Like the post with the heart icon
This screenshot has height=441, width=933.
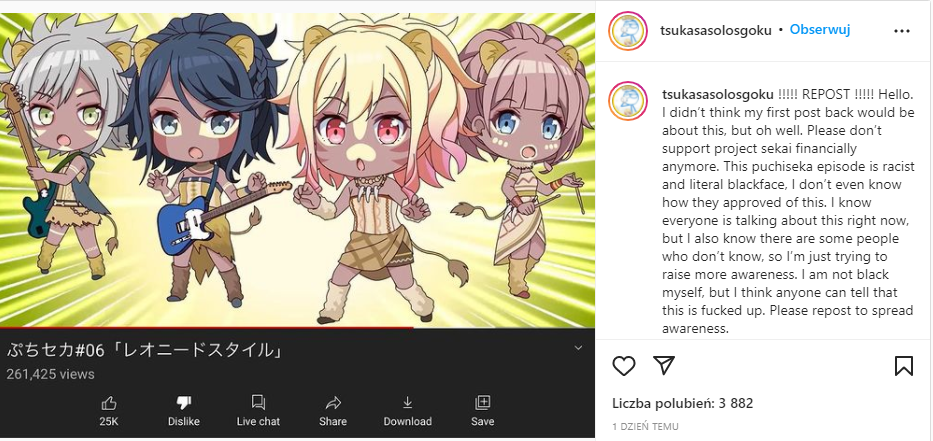click(624, 366)
